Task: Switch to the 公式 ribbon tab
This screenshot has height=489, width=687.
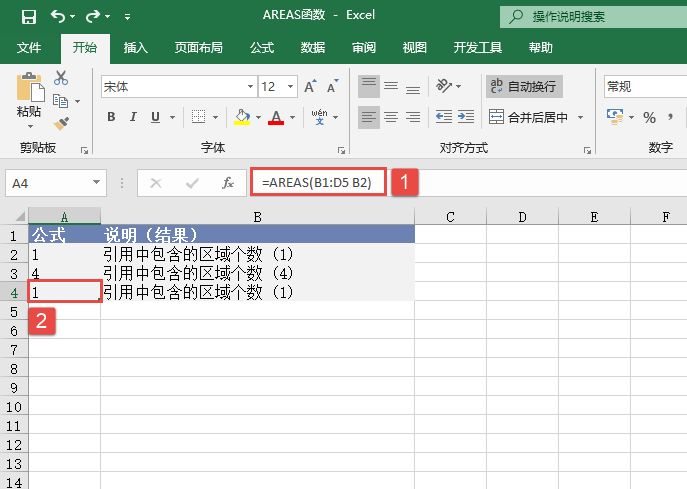Action: pyautogui.click(x=261, y=47)
